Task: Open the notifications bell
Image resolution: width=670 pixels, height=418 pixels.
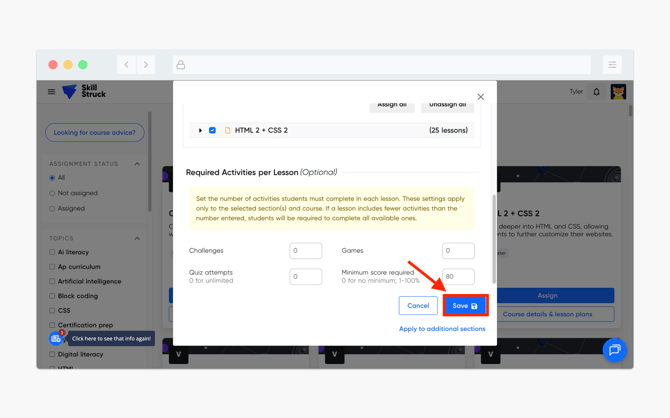Action: pos(597,92)
